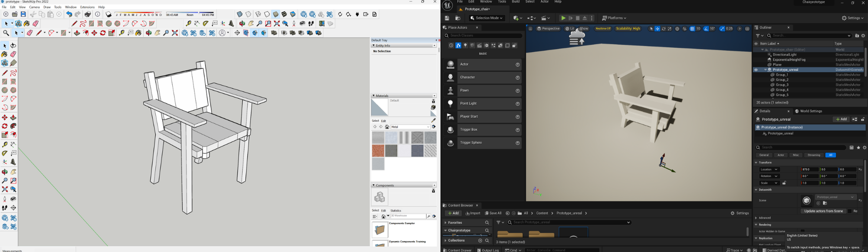Open the Unreal Build menu
Image resolution: width=868 pixels, height=252 pixels.
pyautogui.click(x=516, y=2)
